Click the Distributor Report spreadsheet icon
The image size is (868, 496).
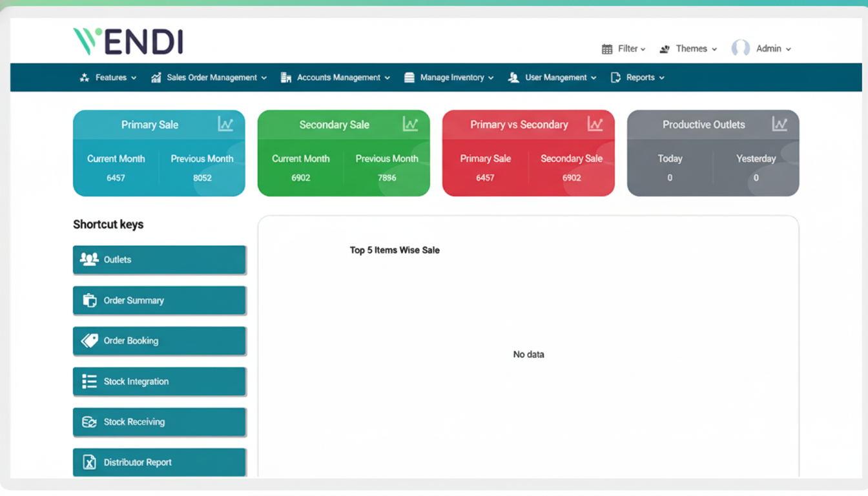pyautogui.click(x=88, y=462)
